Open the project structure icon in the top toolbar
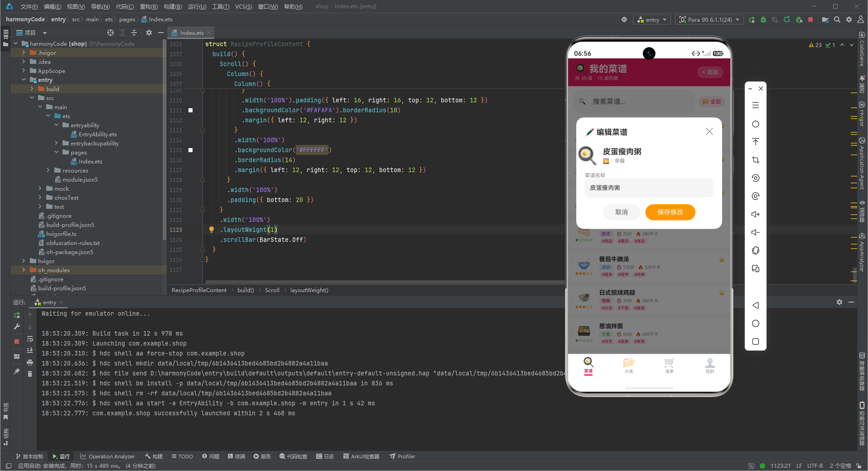The width and height of the screenshot is (868, 471). (x=825, y=20)
